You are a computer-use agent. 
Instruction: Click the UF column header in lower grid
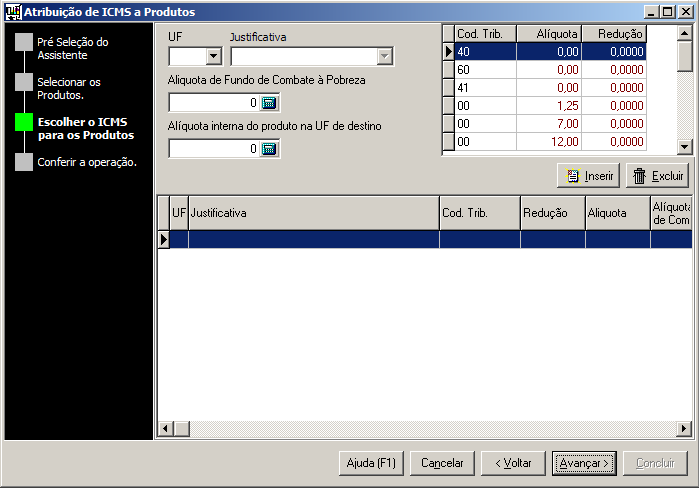(179, 213)
